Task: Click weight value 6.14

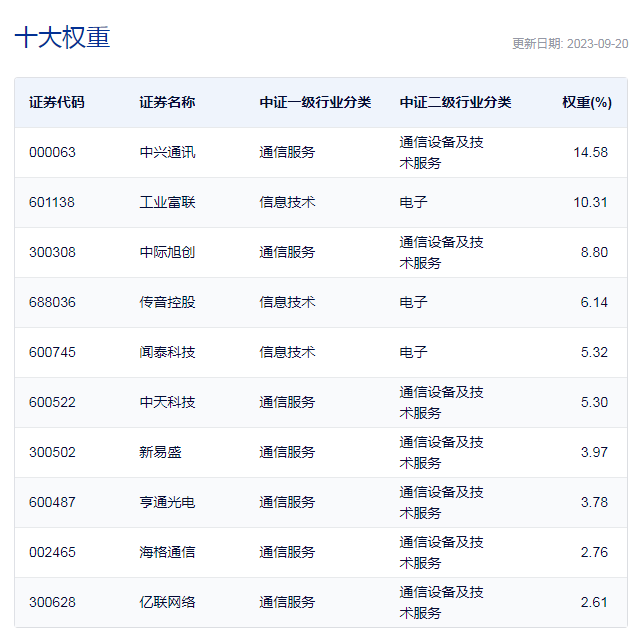Action: click(x=594, y=302)
